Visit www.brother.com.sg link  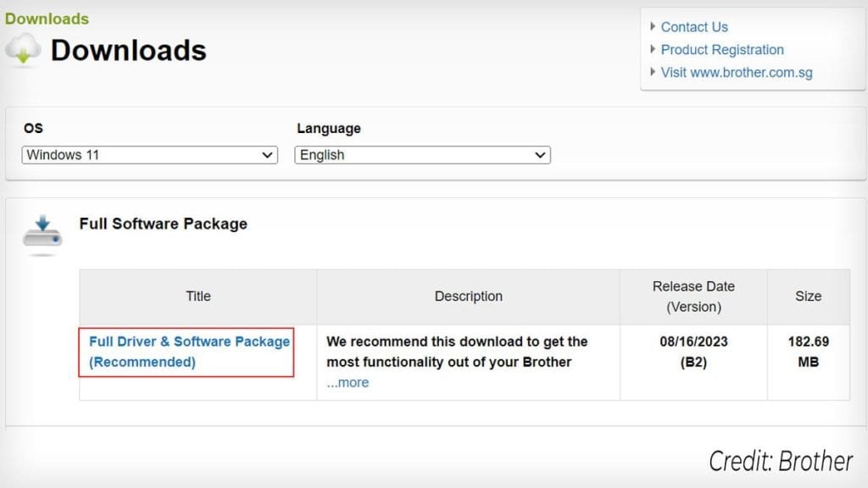737,73
